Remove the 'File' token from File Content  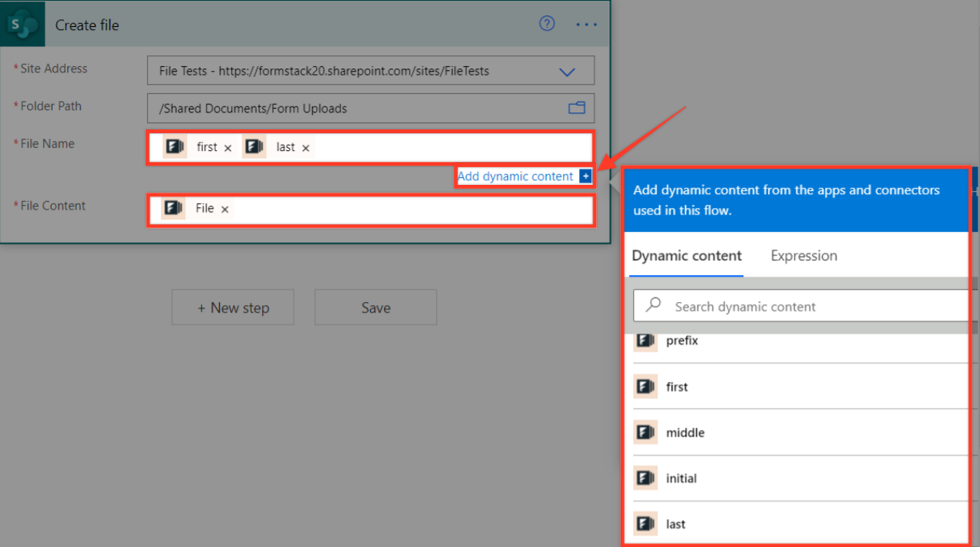point(224,210)
